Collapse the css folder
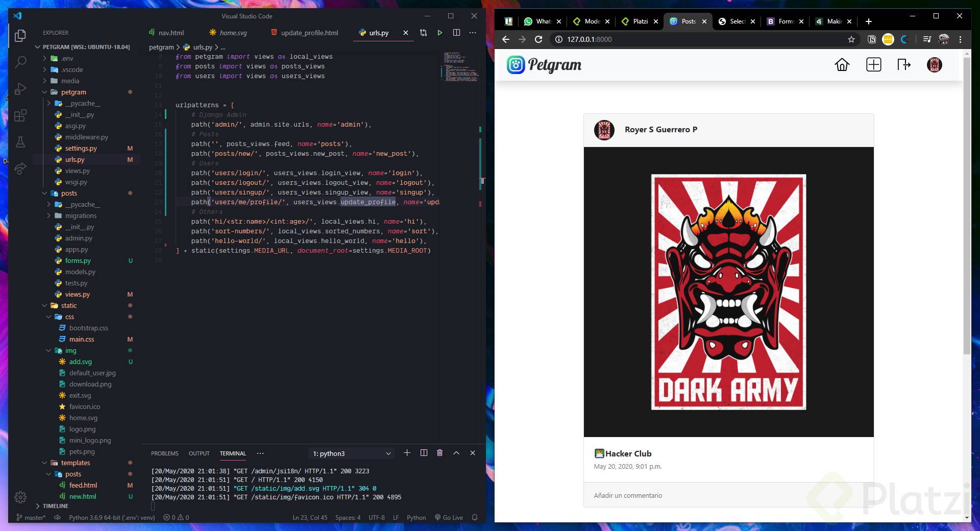Image resolution: width=980 pixels, height=531 pixels. coord(69,317)
